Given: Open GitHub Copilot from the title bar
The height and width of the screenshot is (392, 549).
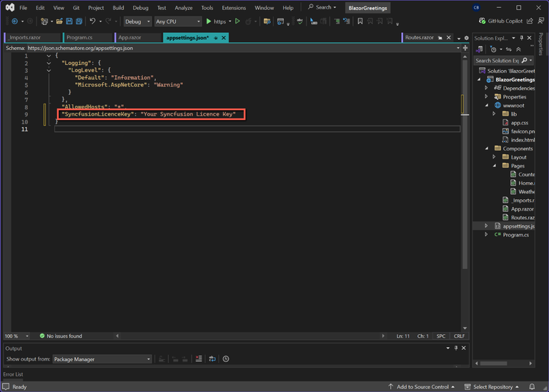Looking at the screenshot, I should tap(500, 21).
